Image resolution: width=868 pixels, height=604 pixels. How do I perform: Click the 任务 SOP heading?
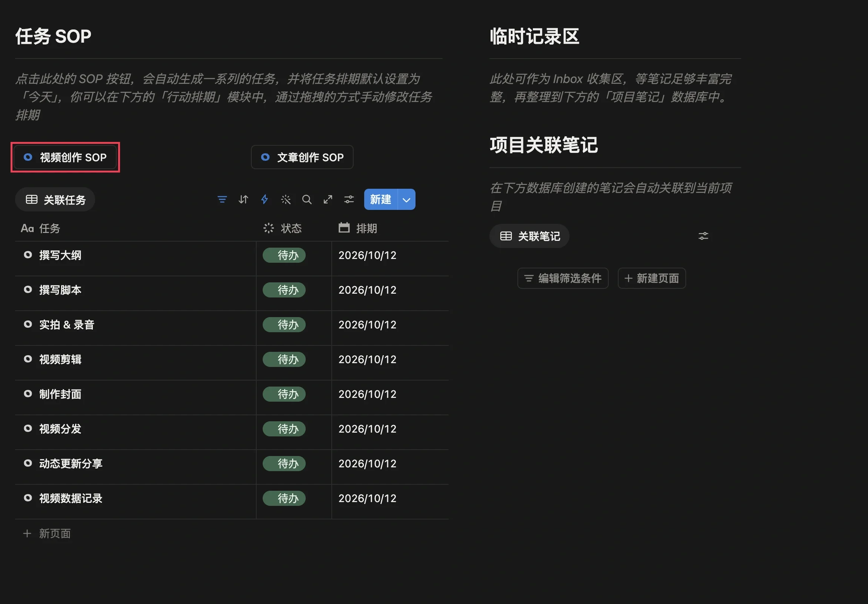click(53, 37)
